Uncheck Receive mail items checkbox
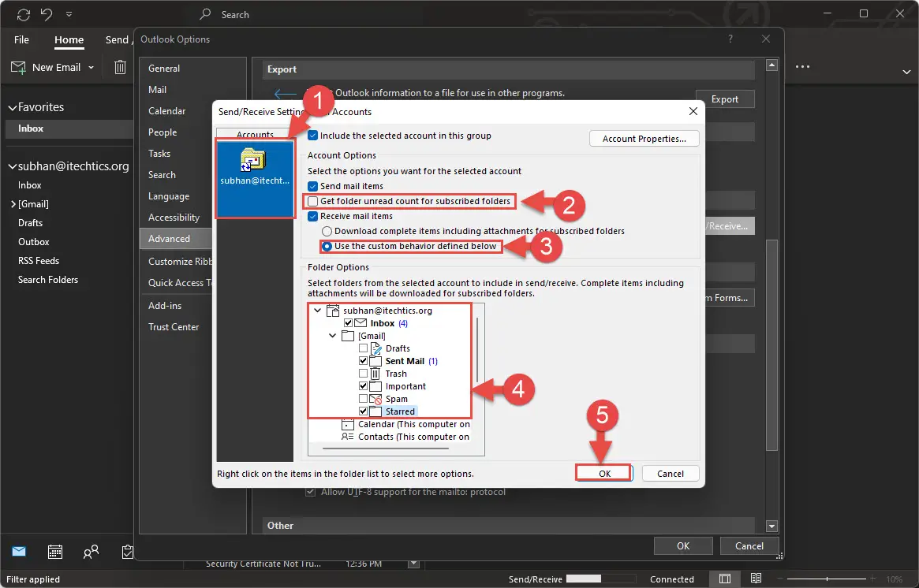The height and width of the screenshot is (588, 919). click(313, 216)
